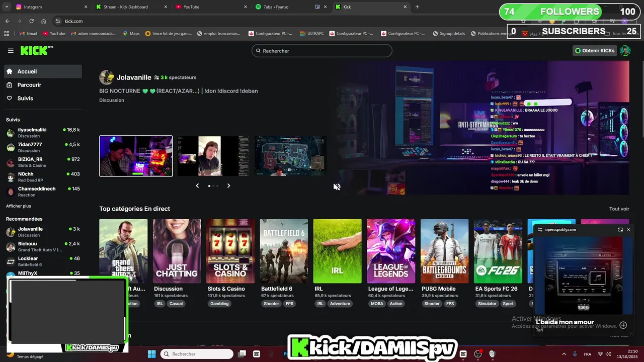The image size is (644, 362).
Task: Open the Signup details bookmark
Action: [449, 34]
